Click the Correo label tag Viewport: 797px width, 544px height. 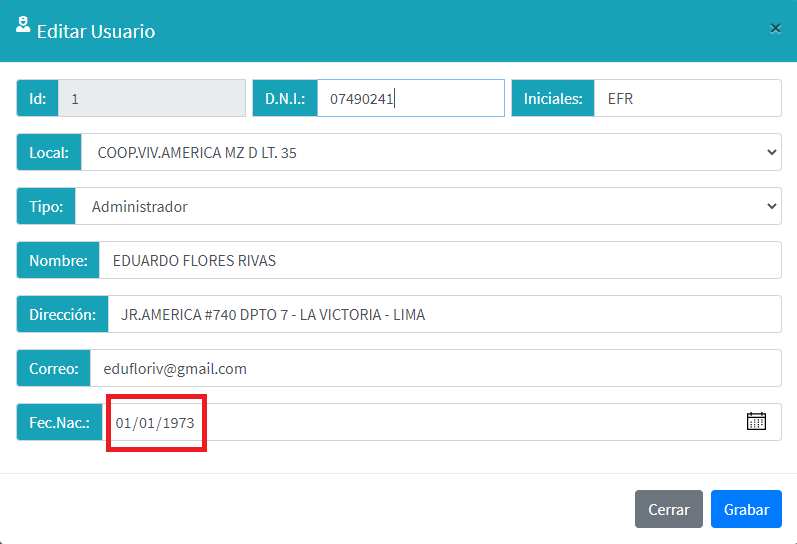53,369
